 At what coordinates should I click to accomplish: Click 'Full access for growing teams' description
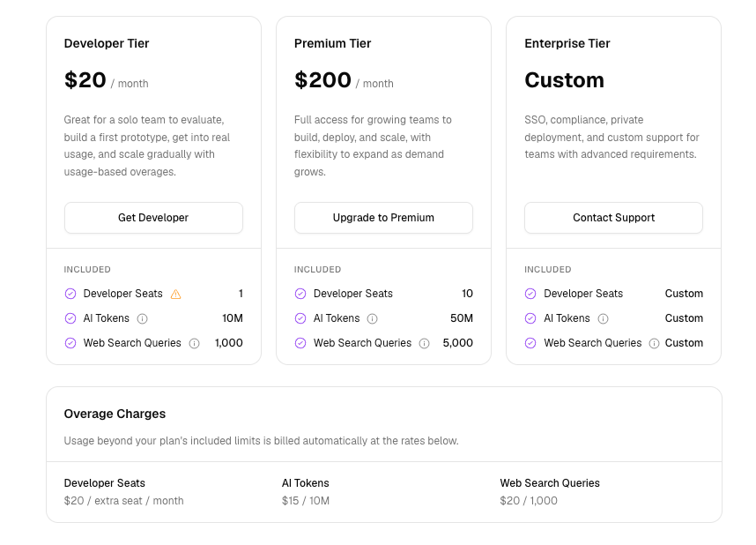[x=374, y=146]
